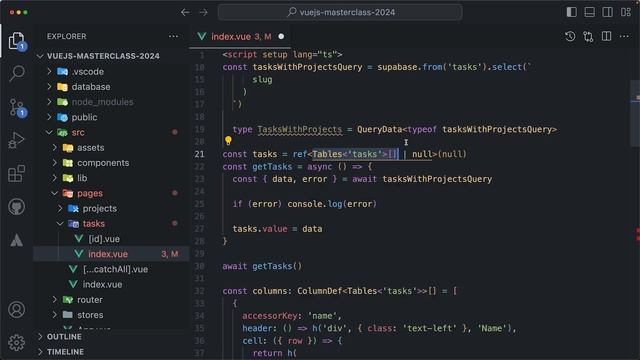Open Customize Layout icon

point(626,12)
